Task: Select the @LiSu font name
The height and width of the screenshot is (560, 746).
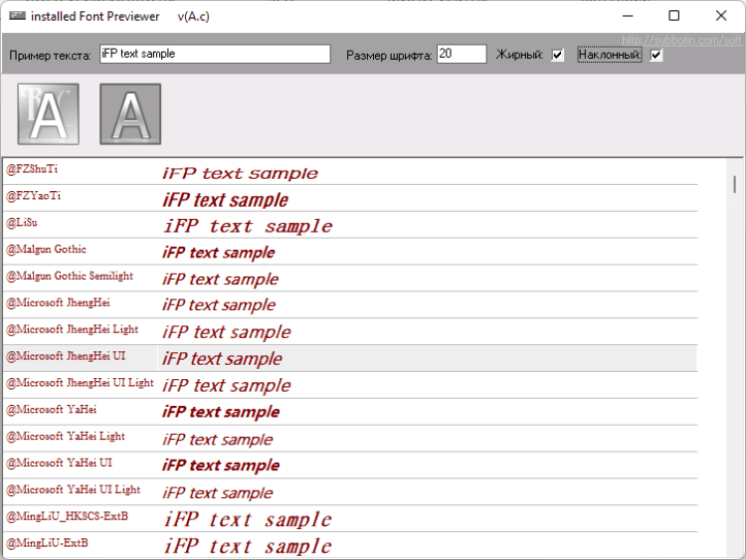Action: point(22,222)
